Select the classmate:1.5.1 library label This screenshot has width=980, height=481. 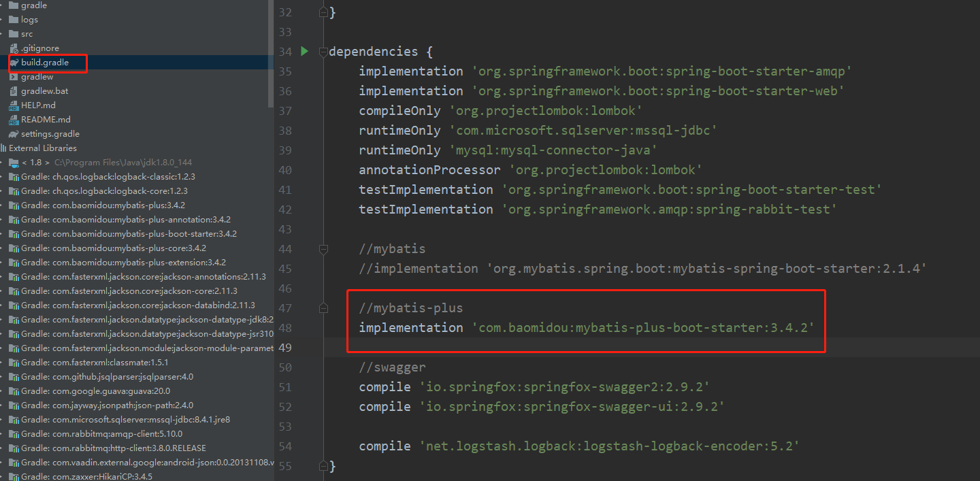[x=95, y=363]
